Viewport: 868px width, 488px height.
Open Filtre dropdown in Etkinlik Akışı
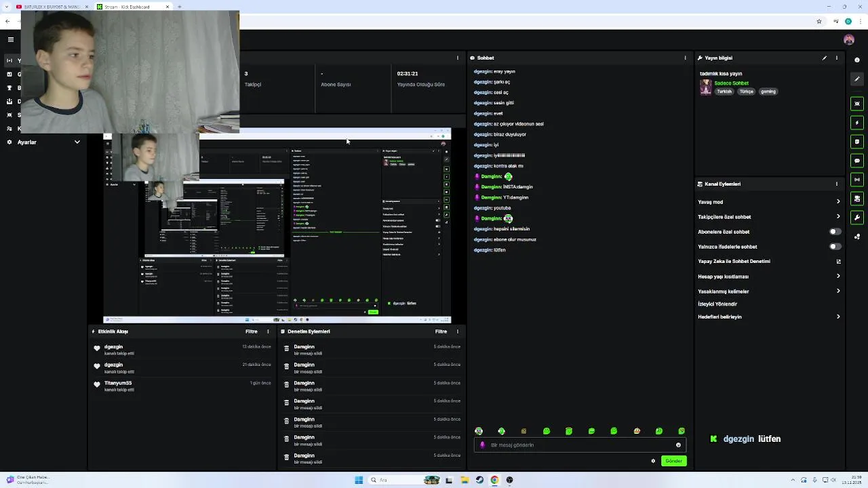252,331
